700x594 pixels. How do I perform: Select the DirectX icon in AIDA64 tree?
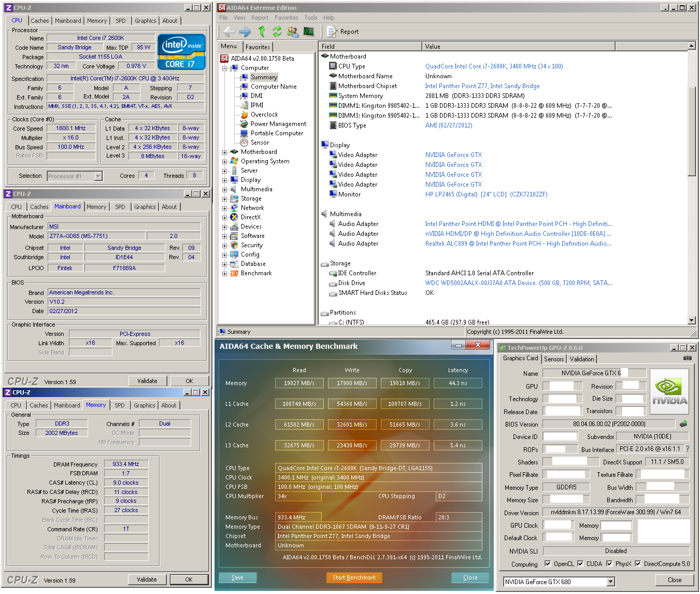pos(234,217)
